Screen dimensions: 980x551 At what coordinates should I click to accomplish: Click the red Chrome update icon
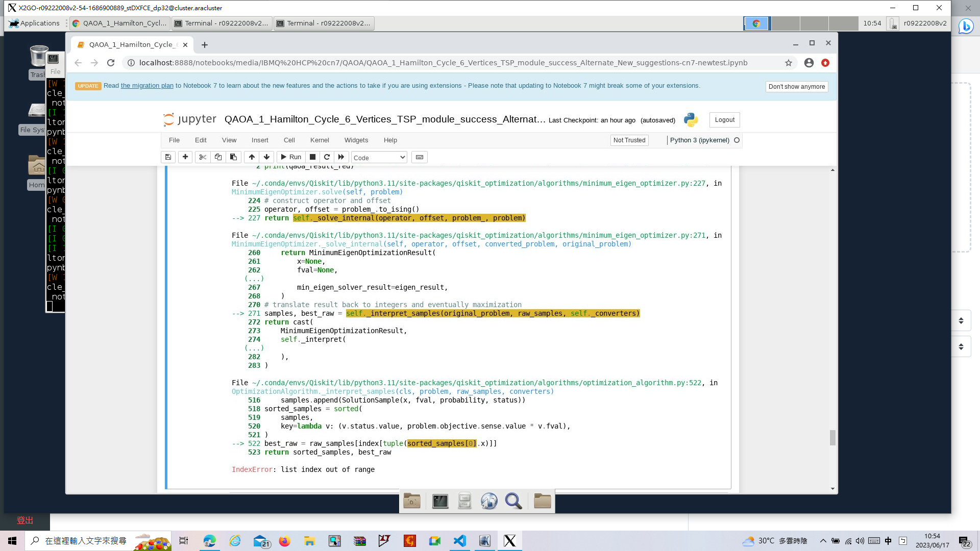tap(825, 63)
